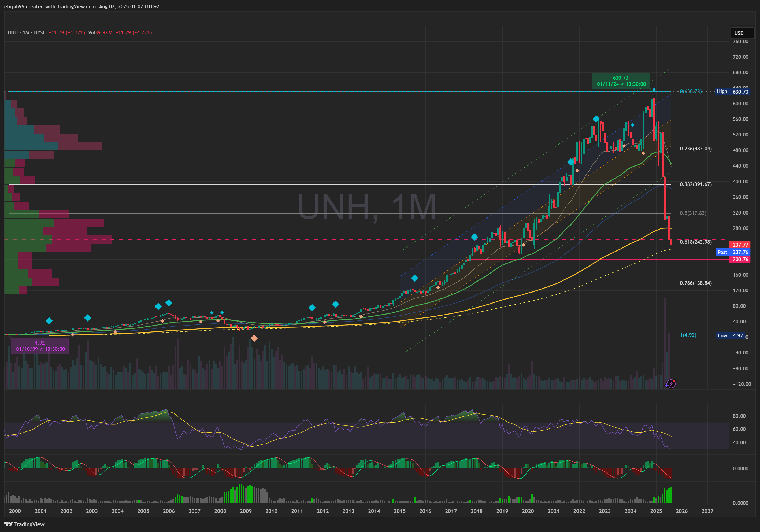Image resolution: width=760 pixels, height=532 pixels.
Task: Click the red 237.77 last price label
Action: 740,245
